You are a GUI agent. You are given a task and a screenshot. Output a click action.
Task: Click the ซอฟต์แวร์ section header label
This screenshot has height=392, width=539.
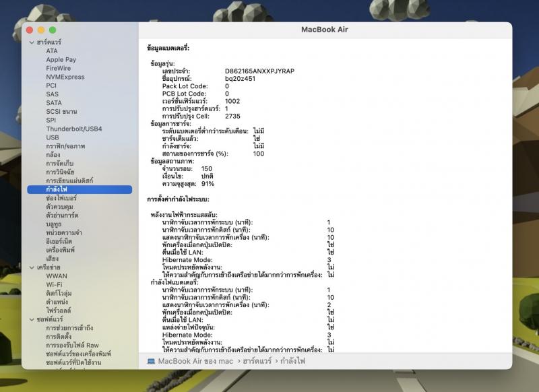(50, 319)
